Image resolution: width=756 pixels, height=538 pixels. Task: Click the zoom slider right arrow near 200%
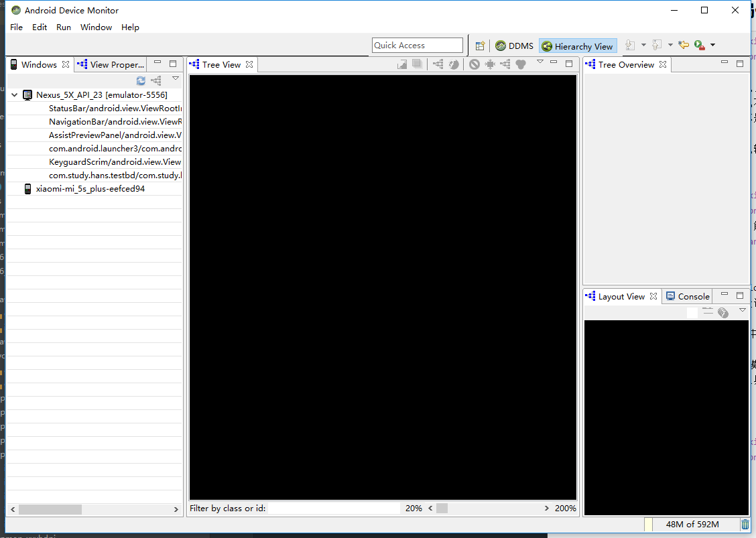coord(546,508)
